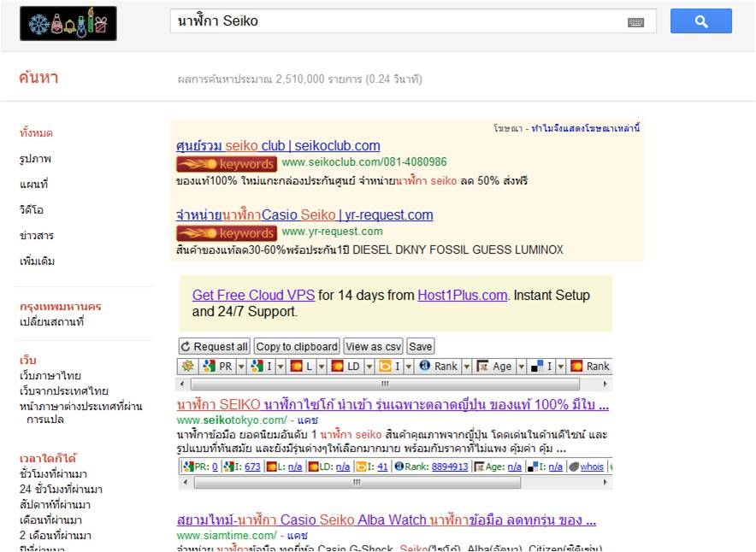756x552 pixels.
Task: Click the Save button
Action: [x=421, y=346]
